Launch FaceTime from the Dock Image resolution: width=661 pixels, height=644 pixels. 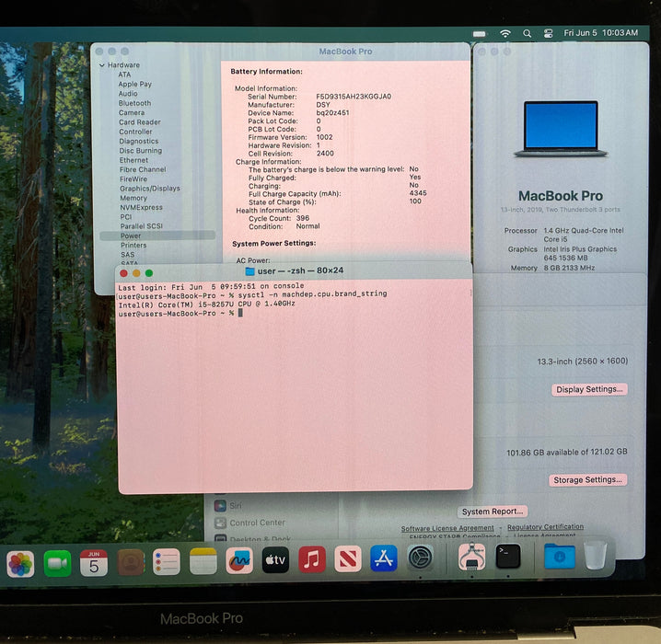57,563
